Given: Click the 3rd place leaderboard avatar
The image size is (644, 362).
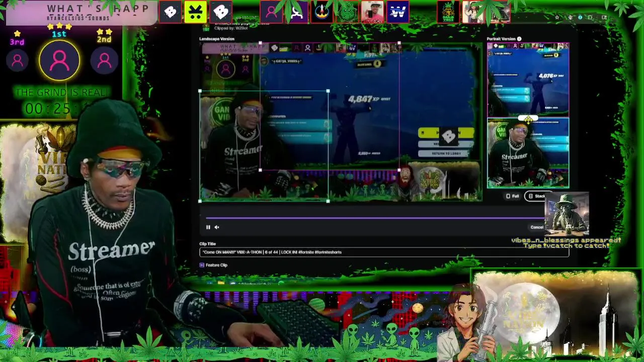Looking at the screenshot, I should click(x=17, y=61).
